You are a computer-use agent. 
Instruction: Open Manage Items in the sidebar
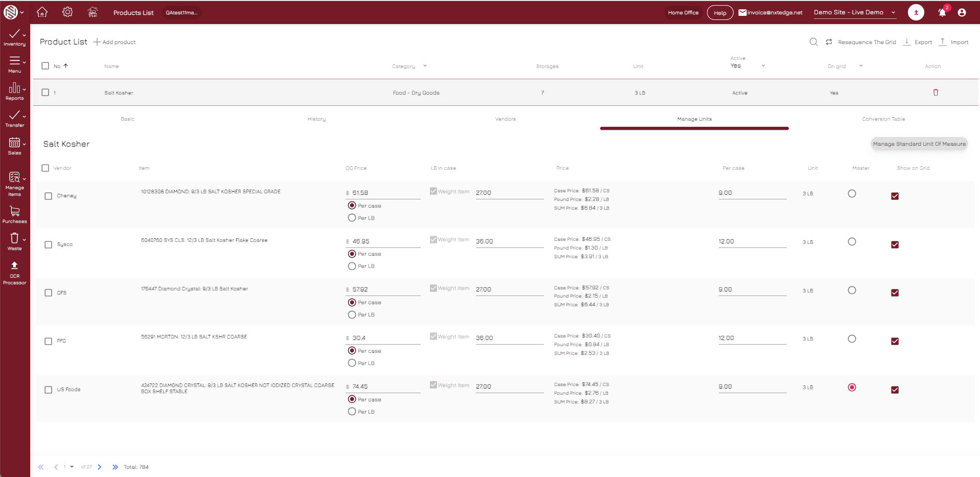[14, 184]
